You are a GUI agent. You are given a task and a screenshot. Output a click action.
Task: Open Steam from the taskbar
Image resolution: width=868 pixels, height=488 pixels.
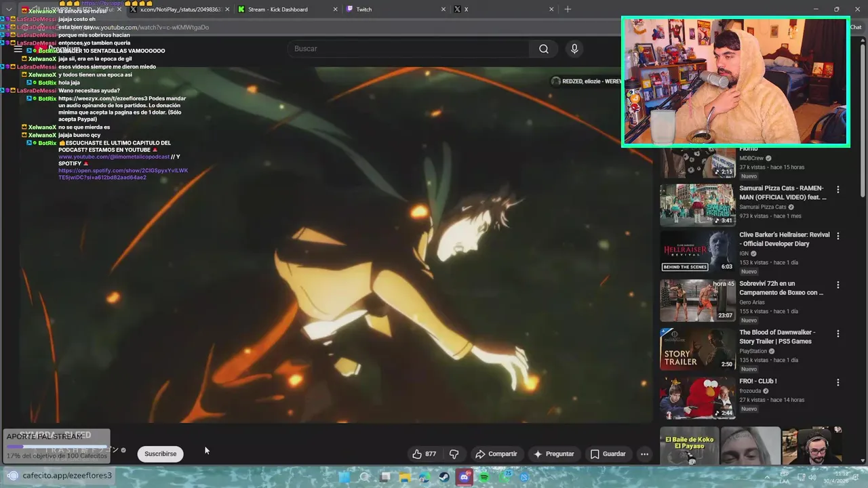pyautogui.click(x=444, y=477)
